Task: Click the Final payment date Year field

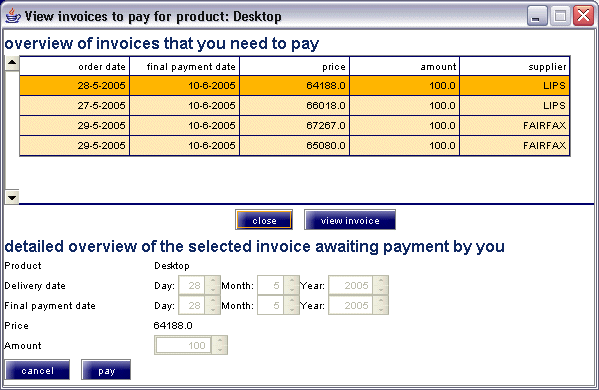Action: coord(351,305)
